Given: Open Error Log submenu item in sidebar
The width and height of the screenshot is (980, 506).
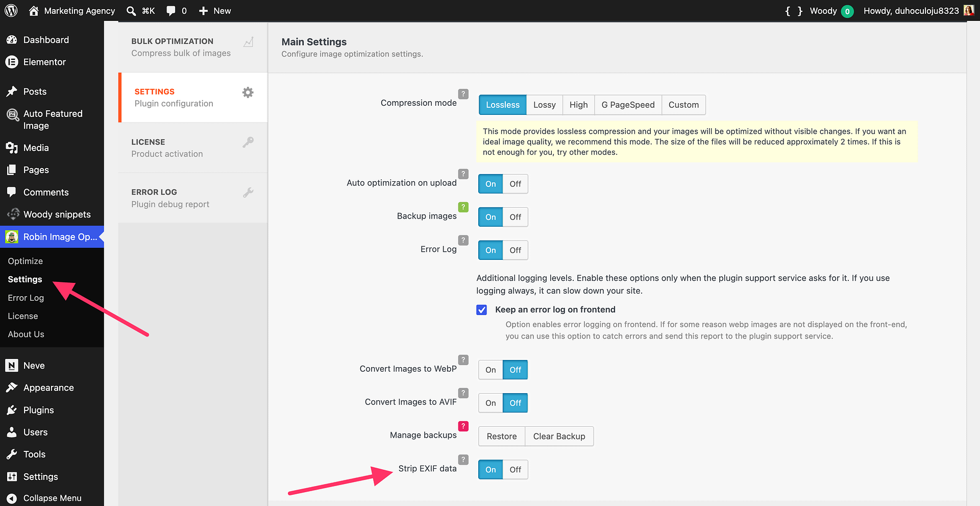Looking at the screenshot, I should 26,298.
